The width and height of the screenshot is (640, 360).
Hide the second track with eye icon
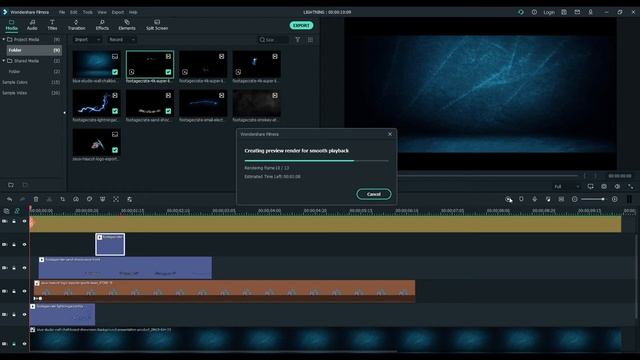[24, 244]
